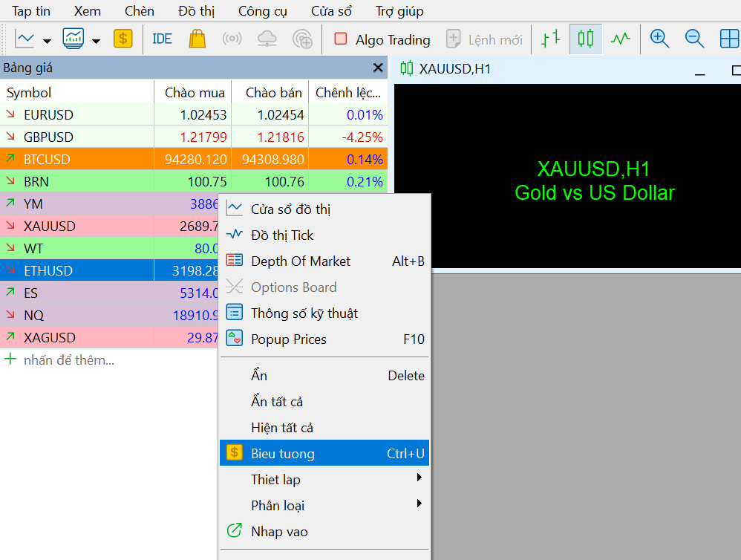Open the new chart toolbar icon
This screenshot has width=741, height=560.
pyautogui.click(x=25, y=39)
